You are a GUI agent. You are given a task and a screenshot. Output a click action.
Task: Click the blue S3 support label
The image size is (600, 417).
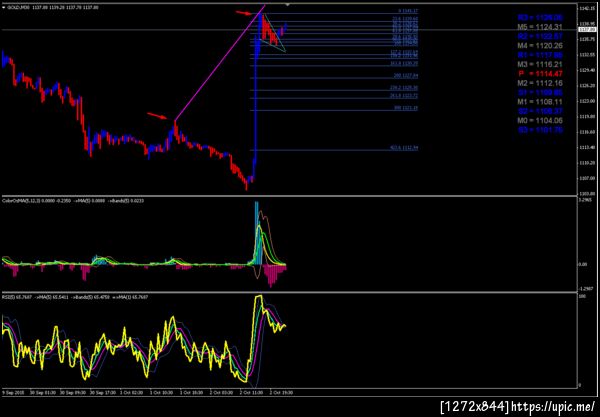(x=540, y=130)
